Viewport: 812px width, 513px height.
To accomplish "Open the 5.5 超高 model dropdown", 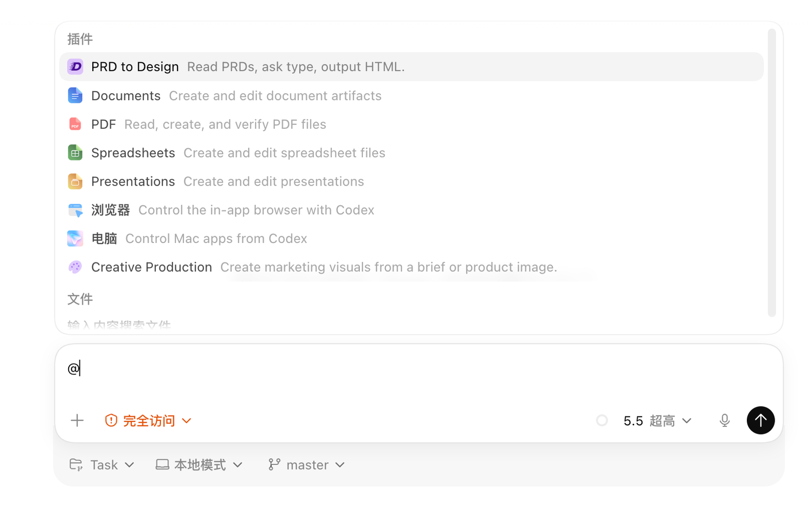I will [657, 421].
